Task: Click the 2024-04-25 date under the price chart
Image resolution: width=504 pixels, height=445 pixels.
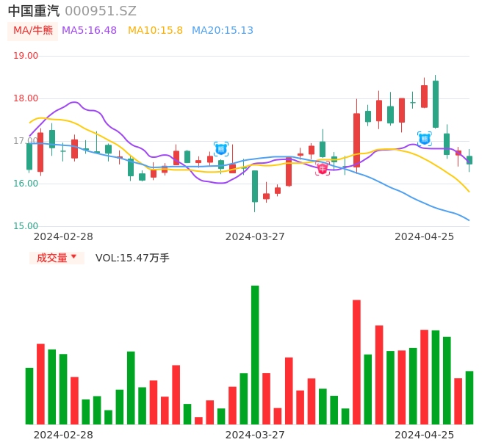Action: point(425,236)
